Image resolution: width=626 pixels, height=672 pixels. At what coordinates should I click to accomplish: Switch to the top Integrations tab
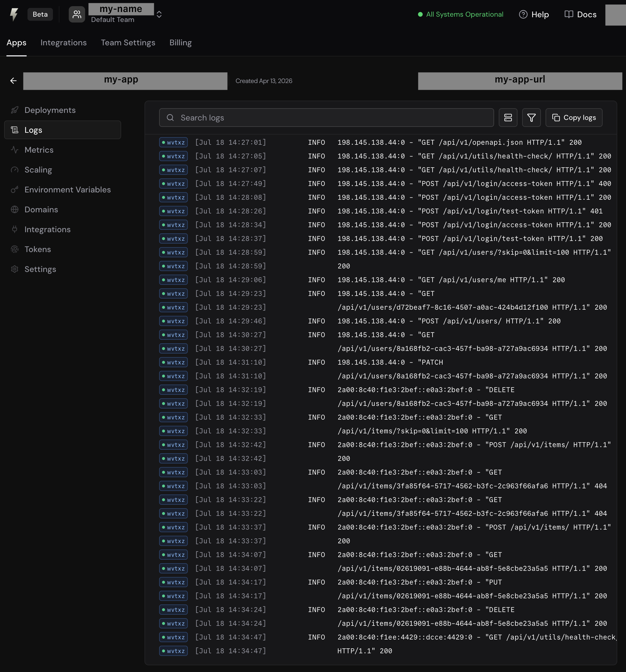tap(63, 43)
